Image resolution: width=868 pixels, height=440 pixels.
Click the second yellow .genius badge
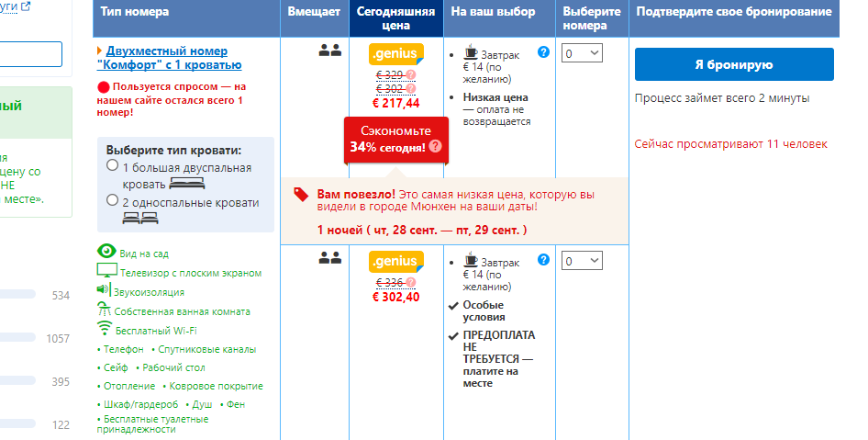coord(396,262)
